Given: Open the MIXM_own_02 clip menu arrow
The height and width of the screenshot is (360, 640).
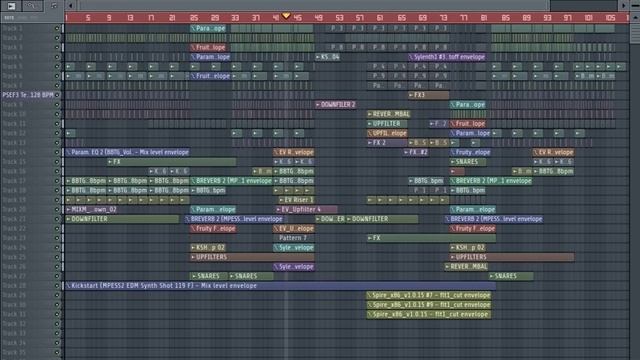Looking at the screenshot, I should (69, 209).
